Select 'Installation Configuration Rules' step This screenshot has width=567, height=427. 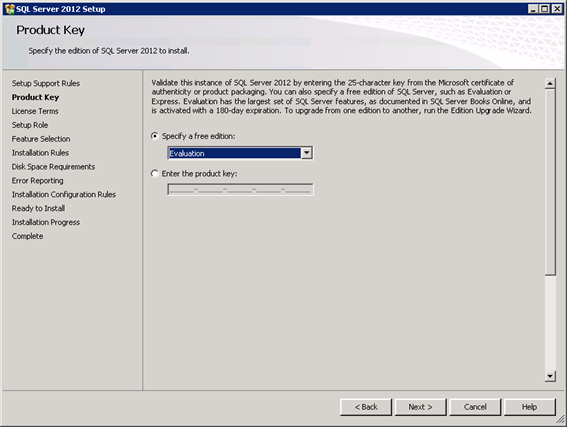[x=64, y=195]
